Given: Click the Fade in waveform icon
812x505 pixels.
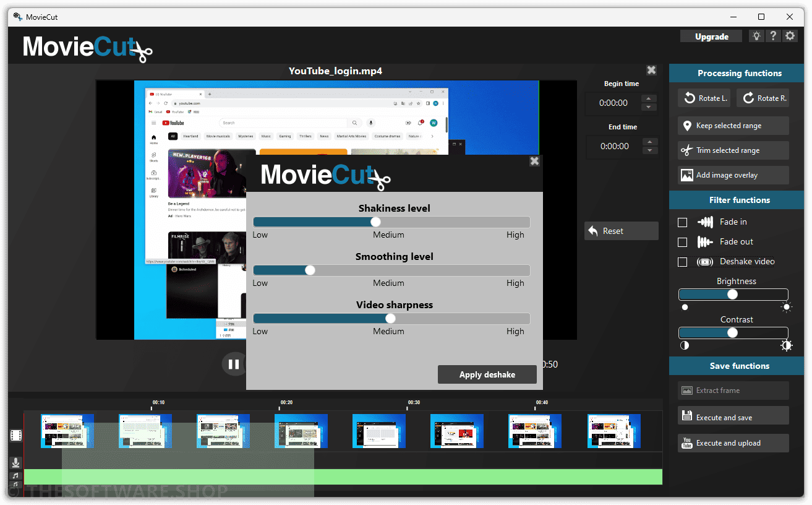Looking at the screenshot, I should coord(705,222).
